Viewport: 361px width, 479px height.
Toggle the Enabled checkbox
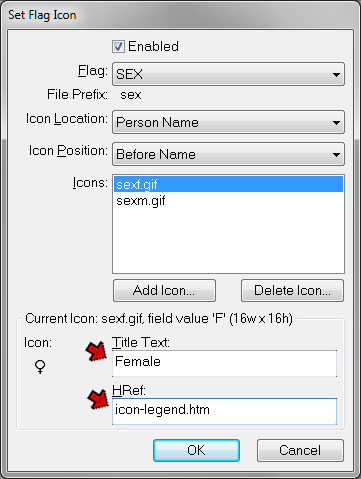point(118,47)
